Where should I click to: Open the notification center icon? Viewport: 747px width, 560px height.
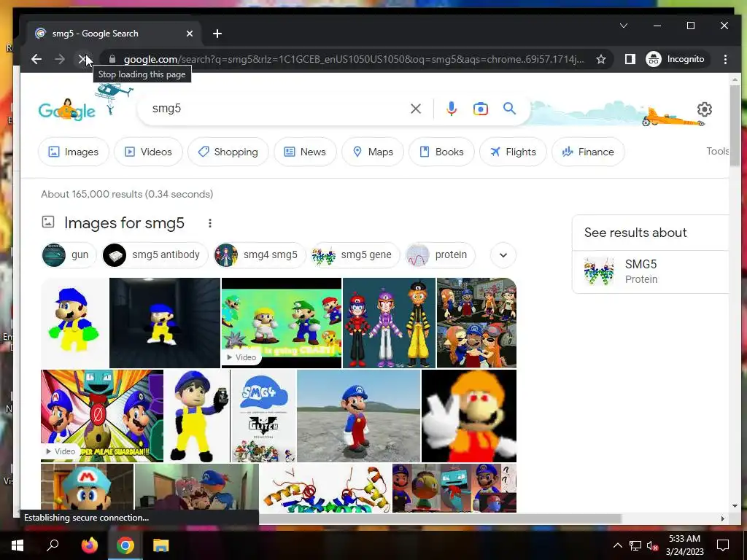[723, 545]
